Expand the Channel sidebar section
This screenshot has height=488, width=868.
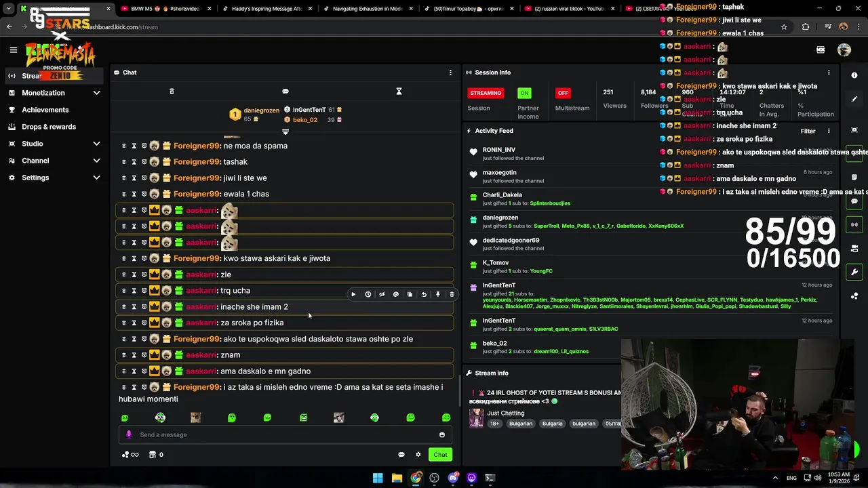coord(96,161)
